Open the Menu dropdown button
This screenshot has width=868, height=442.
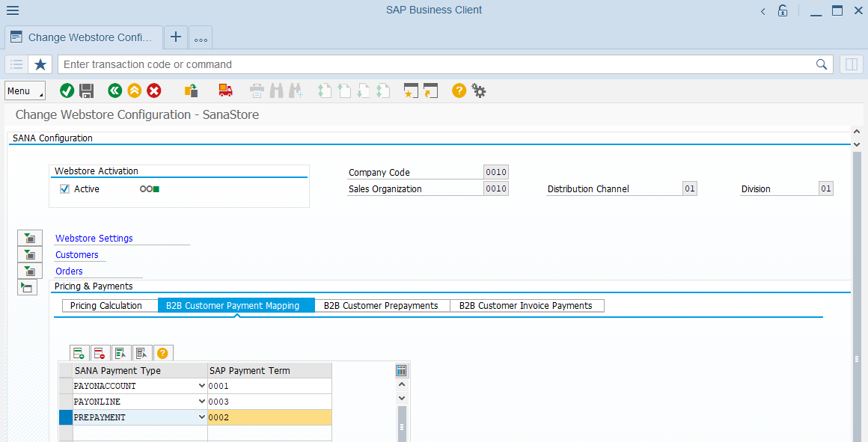[25, 91]
